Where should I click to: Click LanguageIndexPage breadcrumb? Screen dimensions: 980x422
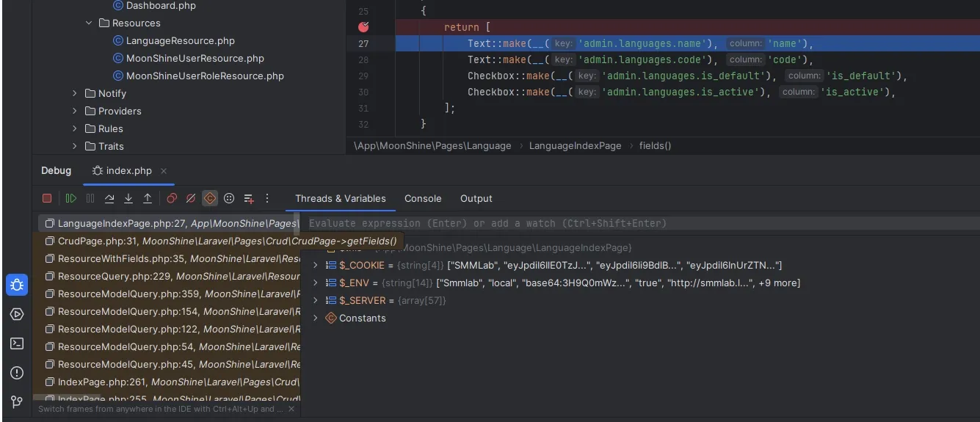click(x=575, y=145)
